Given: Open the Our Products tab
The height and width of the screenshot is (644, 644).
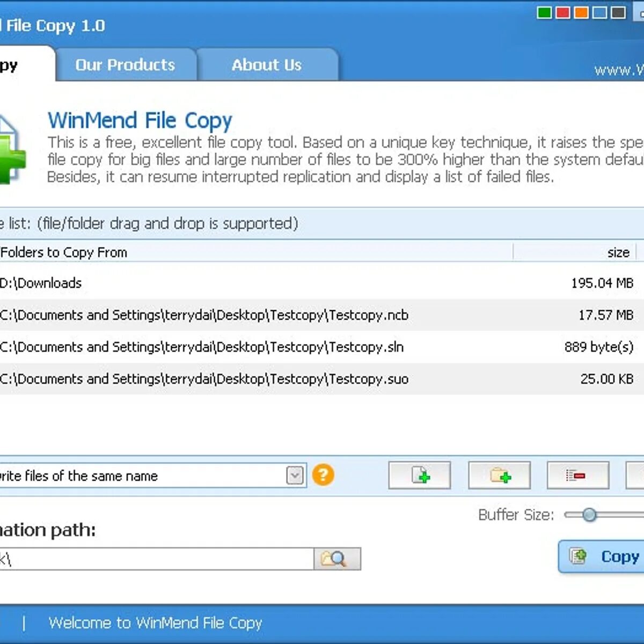Looking at the screenshot, I should point(126,65).
